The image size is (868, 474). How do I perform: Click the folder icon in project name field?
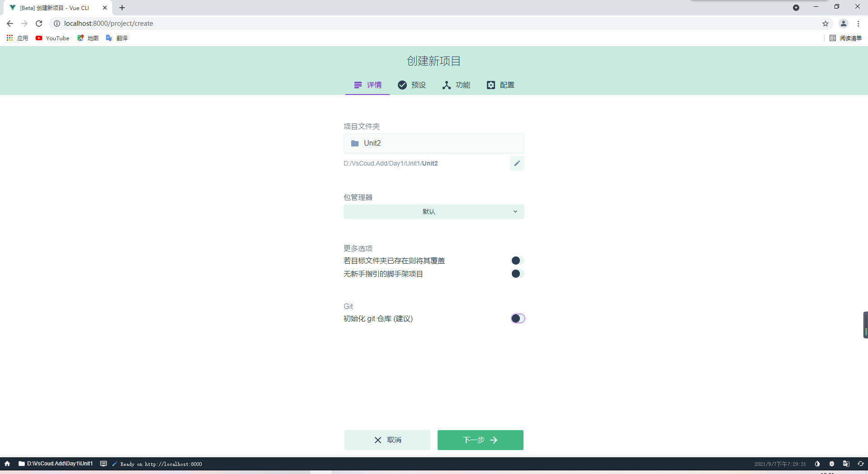[355, 143]
